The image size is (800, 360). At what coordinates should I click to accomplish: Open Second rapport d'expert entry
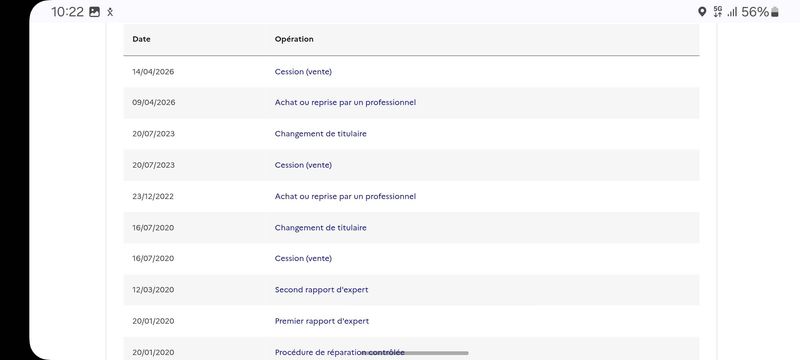coord(321,290)
